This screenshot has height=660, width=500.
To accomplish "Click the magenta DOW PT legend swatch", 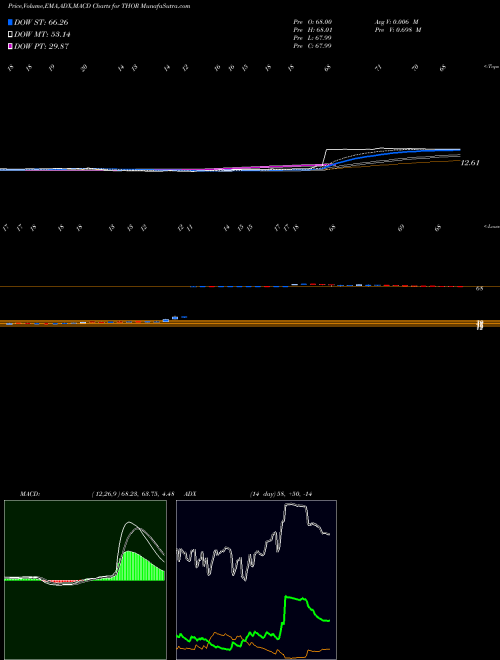I will pyautogui.click(x=10, y=46).
